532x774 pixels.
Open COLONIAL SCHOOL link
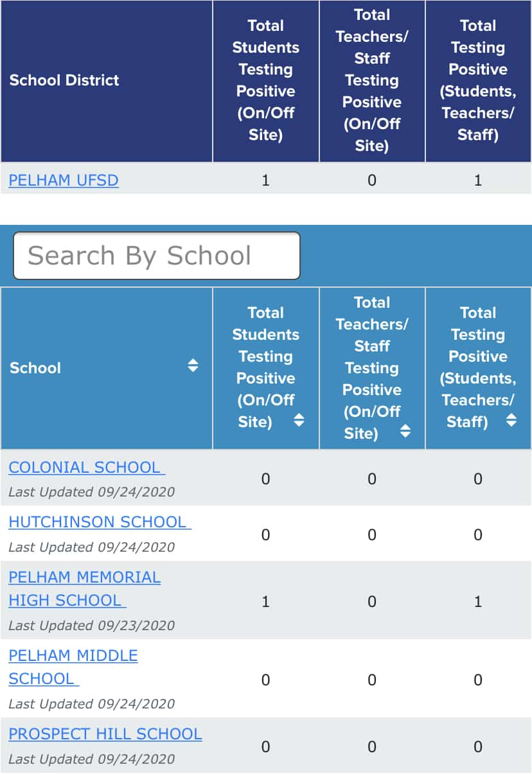(87, 468)
